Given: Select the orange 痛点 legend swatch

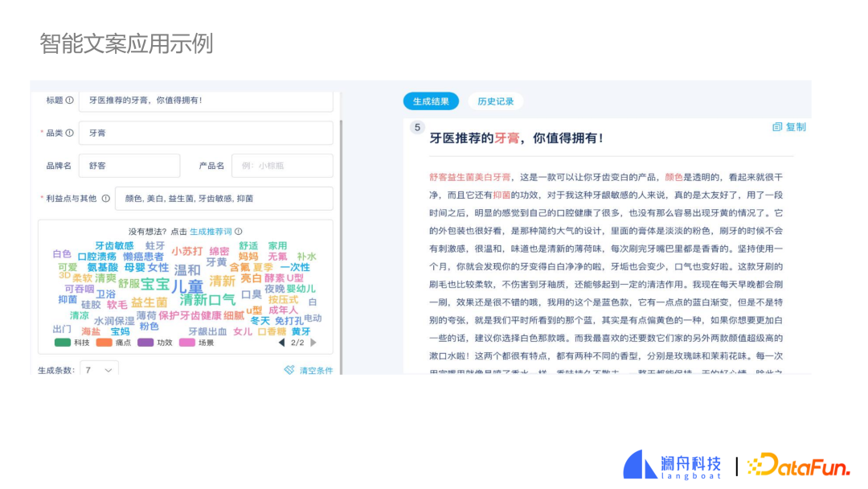Looking at the screenshot, I should pos(104,343).
